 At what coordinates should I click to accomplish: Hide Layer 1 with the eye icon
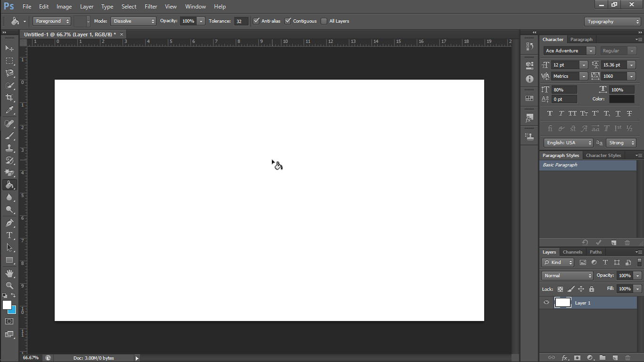(546, 303)
